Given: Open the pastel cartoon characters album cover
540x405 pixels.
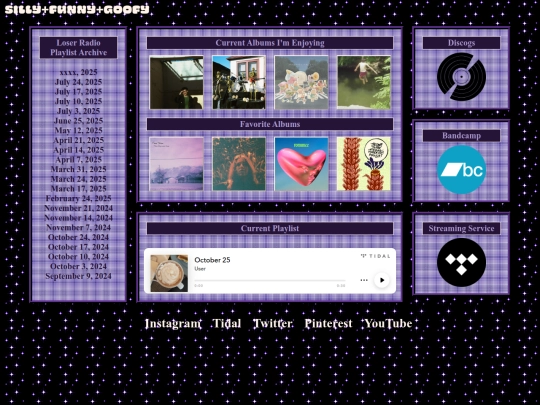Looking at the screenshot, I should pos(301,82).
